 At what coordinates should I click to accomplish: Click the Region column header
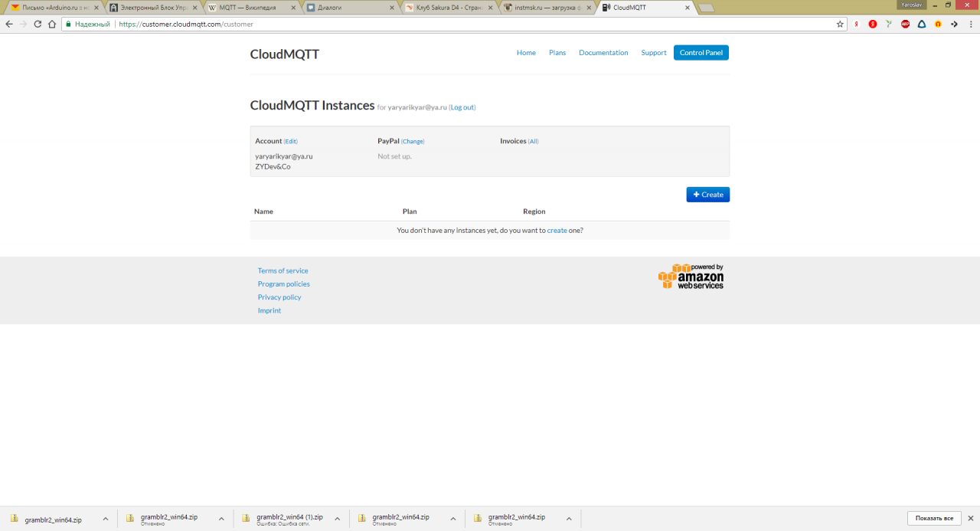pyautogui.click(x=534, y=211)
